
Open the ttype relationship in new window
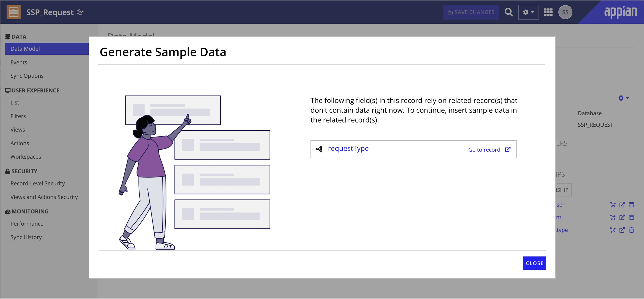622,230
